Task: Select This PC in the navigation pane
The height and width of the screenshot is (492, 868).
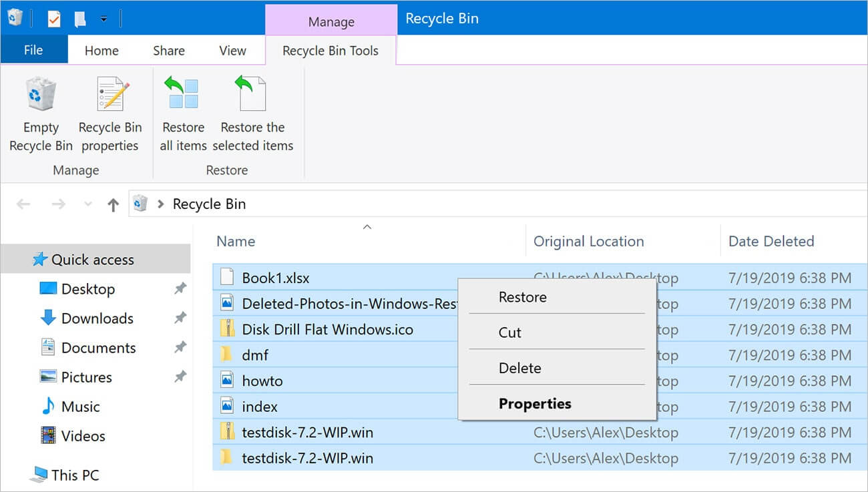Action: coord(75,475)
